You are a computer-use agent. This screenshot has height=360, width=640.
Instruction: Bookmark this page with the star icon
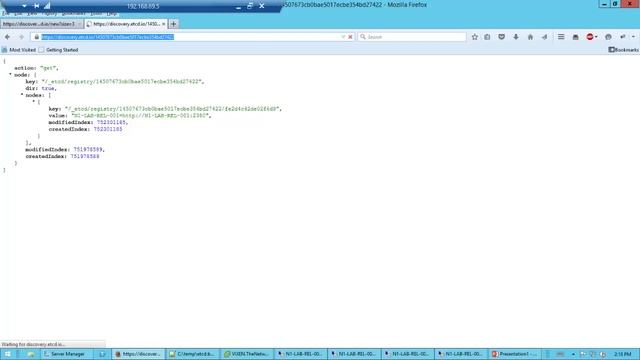tap(474, 37)
